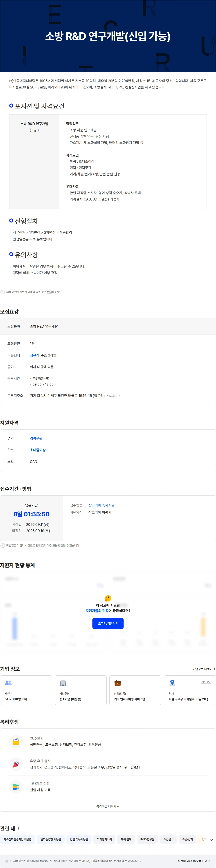Click the 경기 화성시 만세구 팔탄면 address text
Image resolution: width=216 pixels, height=868 pixels.
(67, 396)
